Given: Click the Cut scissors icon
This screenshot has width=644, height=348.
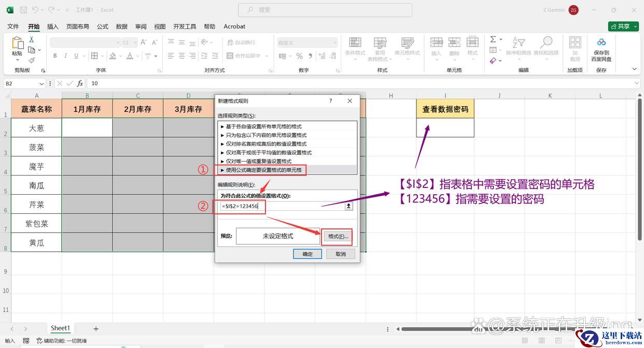Looking at the screenshot, I should tap(32, 39).
